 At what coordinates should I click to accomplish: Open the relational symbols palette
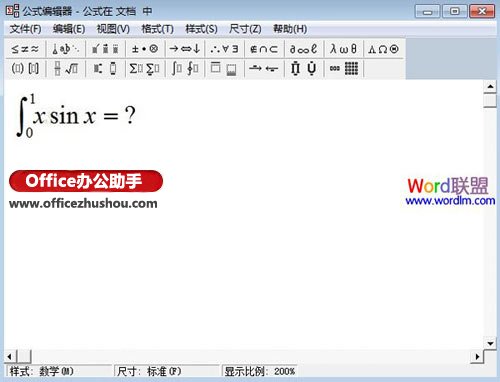click(x=25, y=49)
